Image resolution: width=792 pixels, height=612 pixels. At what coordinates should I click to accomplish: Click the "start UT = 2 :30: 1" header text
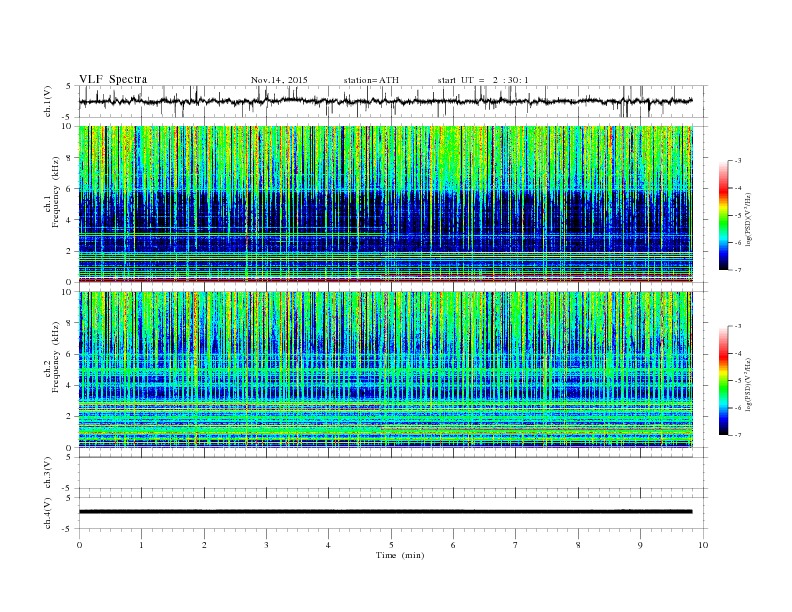pos(483,80)
